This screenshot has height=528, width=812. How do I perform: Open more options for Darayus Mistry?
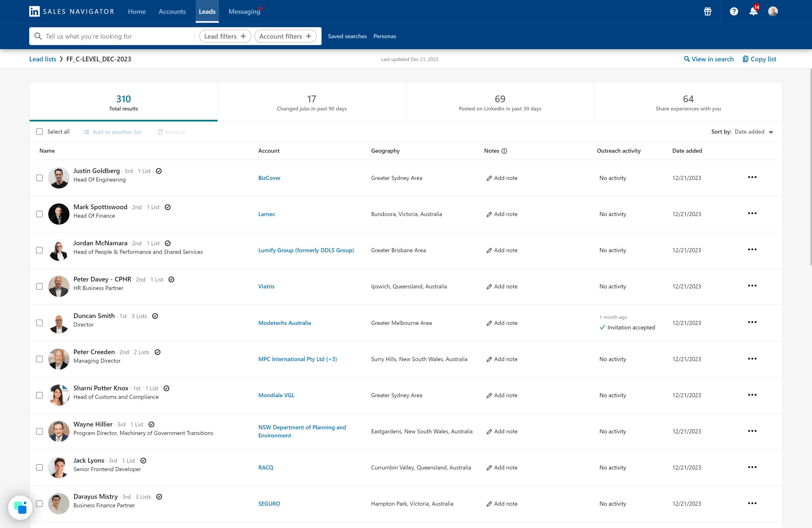pos(752,504)
